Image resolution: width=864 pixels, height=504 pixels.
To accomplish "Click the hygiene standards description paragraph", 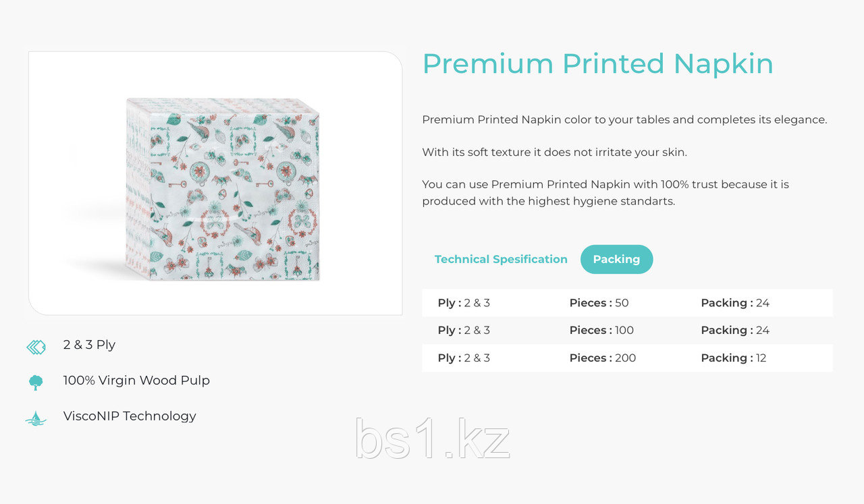I will point(605,192).
